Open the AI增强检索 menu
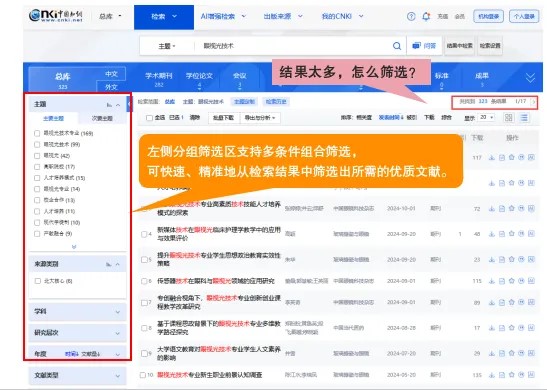This screenshot has height=390, width=547. click(x=223, y=16)
